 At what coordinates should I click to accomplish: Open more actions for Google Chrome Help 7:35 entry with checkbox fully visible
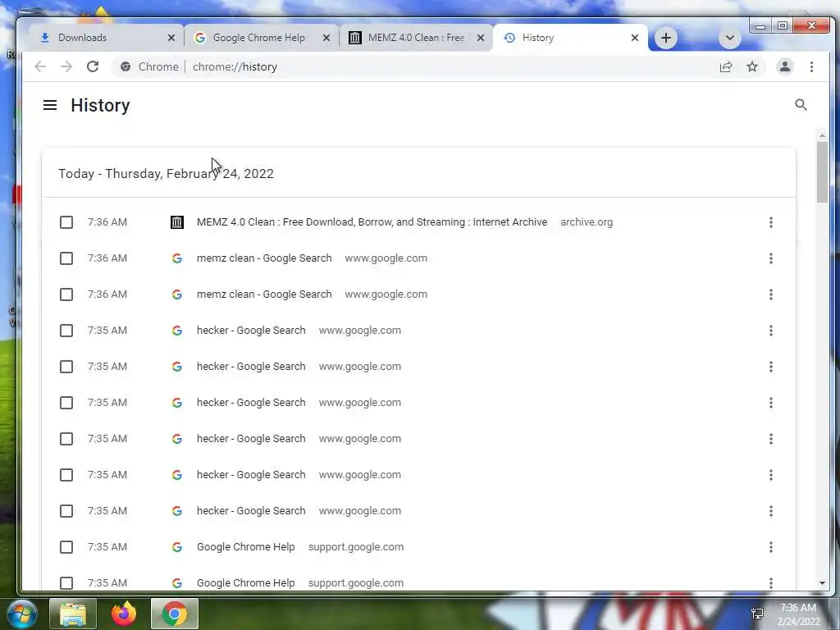[x=771, y=547]
